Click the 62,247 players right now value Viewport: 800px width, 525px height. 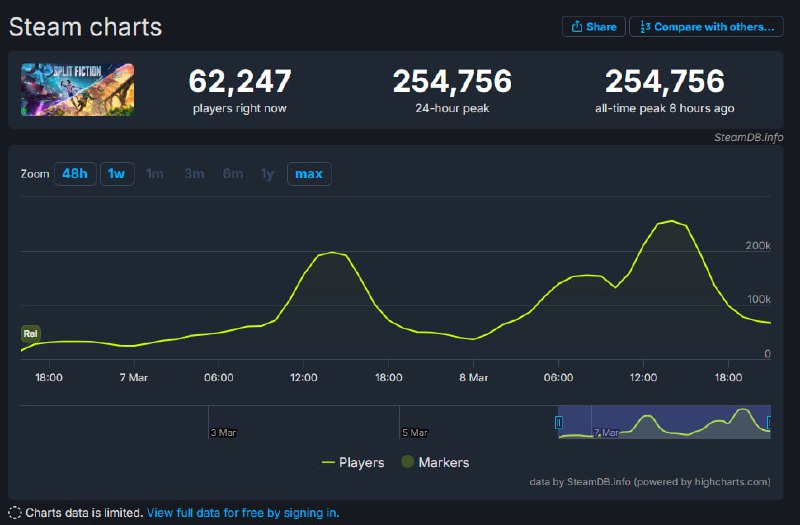coord(240,81)
